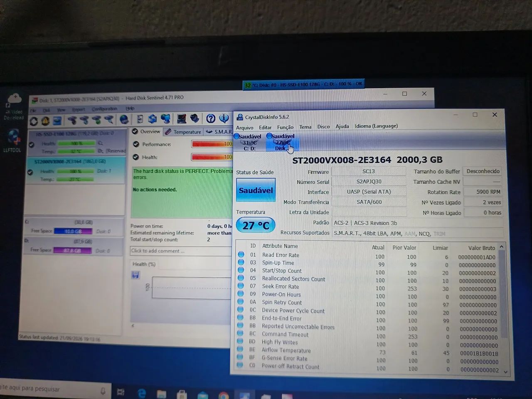The height and width of the screenshot is (399, 532).
Task: Open Editar menu in CrystalDiskInfo
Action: [265, 128]
